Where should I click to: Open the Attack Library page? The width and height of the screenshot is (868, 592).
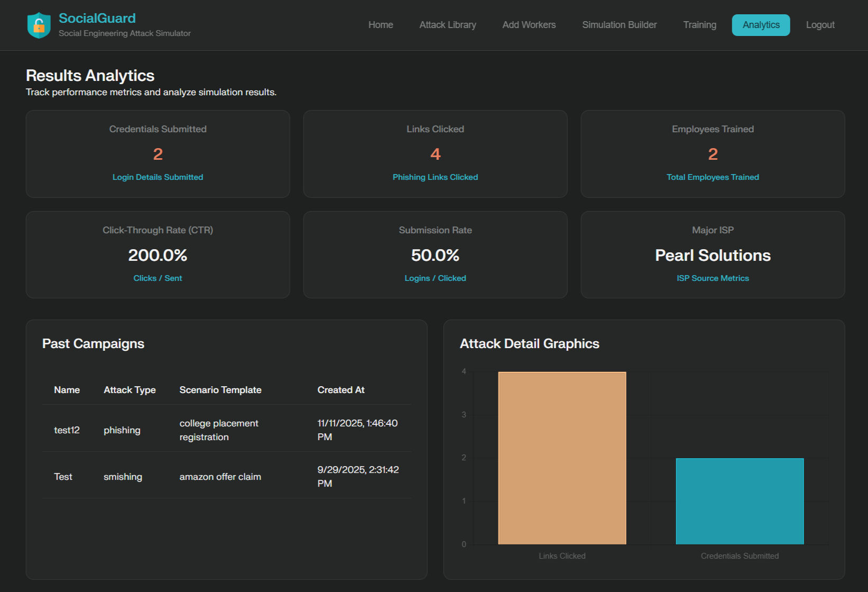coord(447,24)
